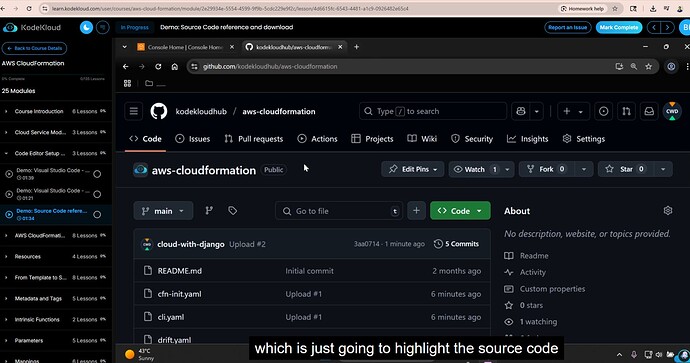690x363 pixels.
Task: Open Star lists dropdown arrow
Action: 663,169
